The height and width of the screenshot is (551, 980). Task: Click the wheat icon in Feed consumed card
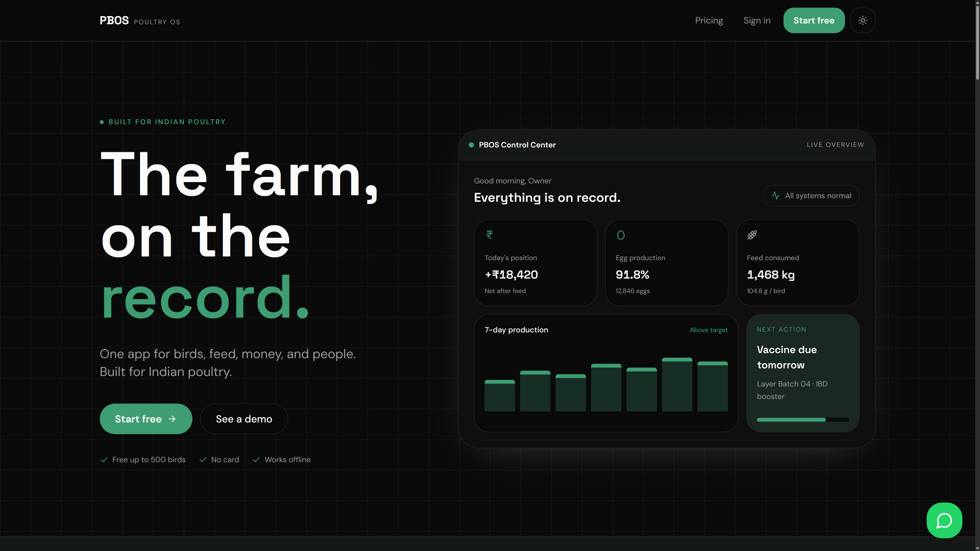pos(752,235)
